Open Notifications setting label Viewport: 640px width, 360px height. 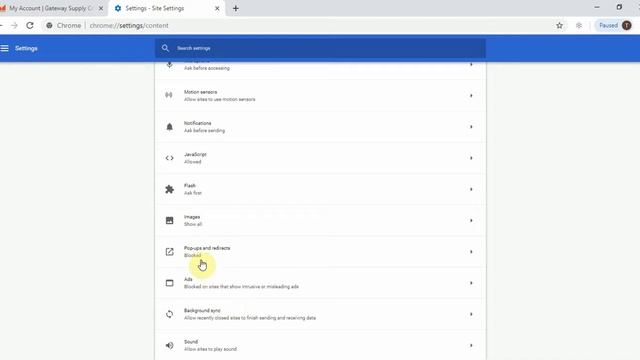click(x=198, y=123)
